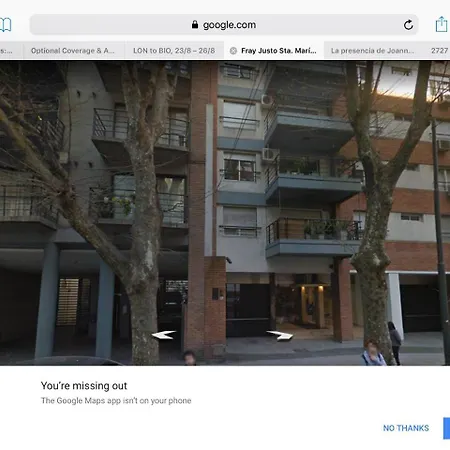Tap the blue button beside NO THANKS
450x450 pixels.
coord(447,428)
